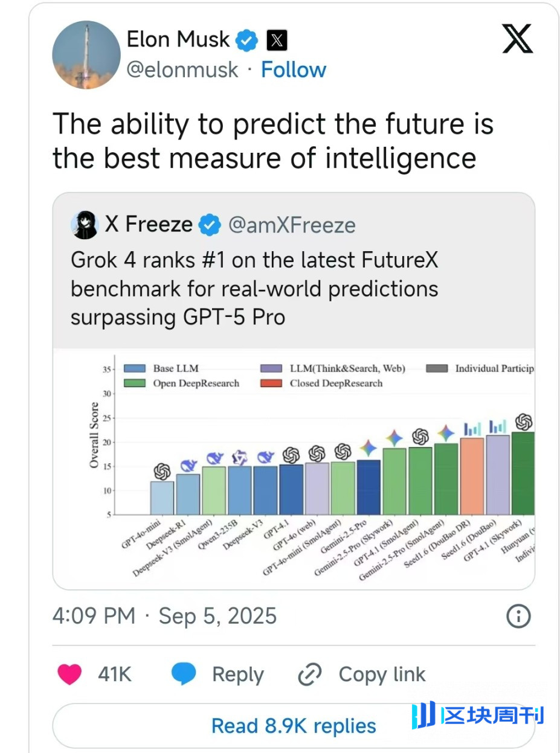The image size is (560, 753).
Task: Click the 41K like count
Action: (114, 674)
